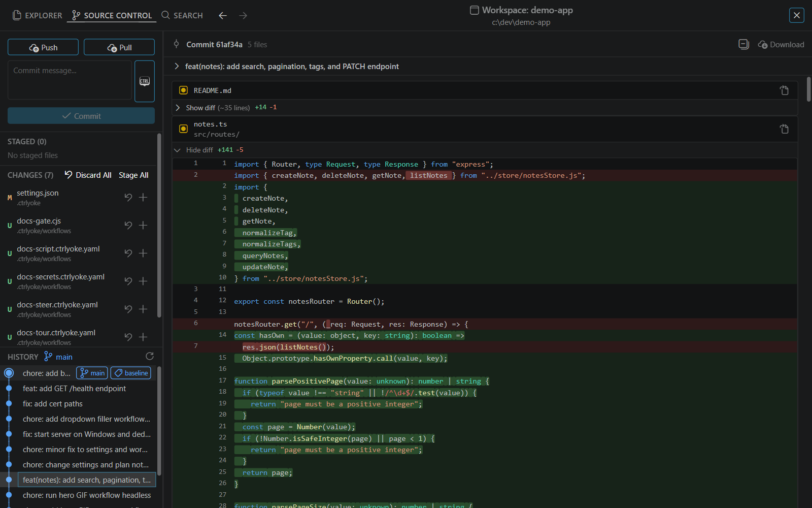The image size is (812, 508).
Task: Click the diff view vertical scrollbar
Action: pyautogui.click(x=808, y=89)
